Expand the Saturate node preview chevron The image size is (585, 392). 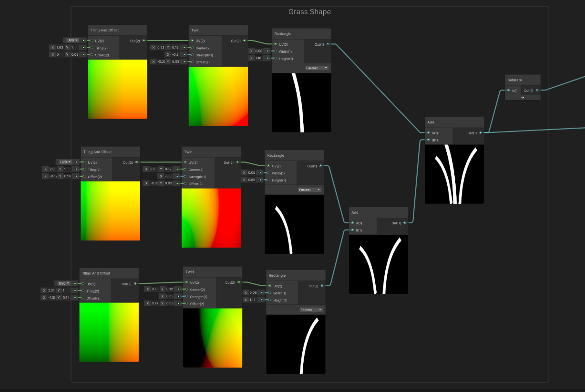coord(523,97)
